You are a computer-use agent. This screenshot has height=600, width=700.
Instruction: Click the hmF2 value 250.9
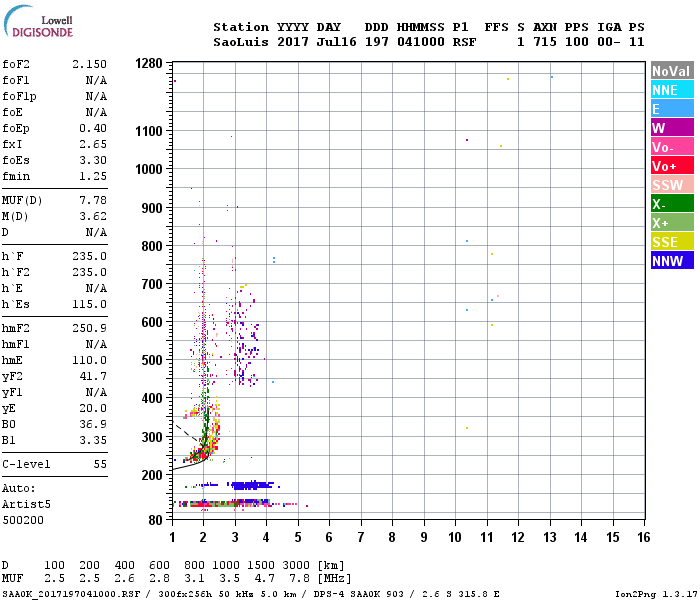click(x=89, y=328)
